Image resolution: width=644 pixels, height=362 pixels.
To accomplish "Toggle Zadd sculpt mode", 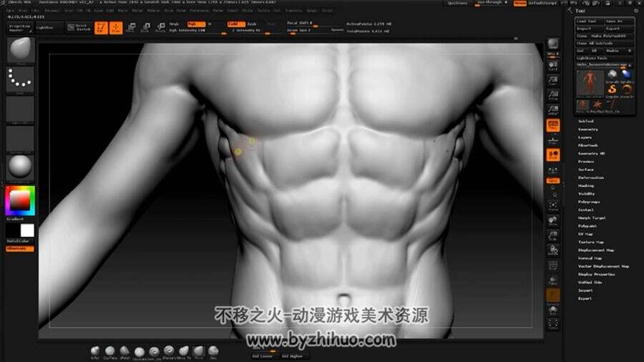I will click(236, 24).
